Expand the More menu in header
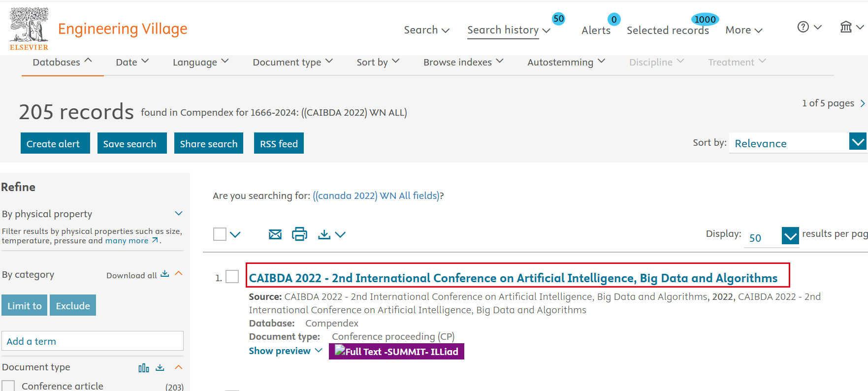The height and width of the screenshot is (391, 868). pos(744,30)
